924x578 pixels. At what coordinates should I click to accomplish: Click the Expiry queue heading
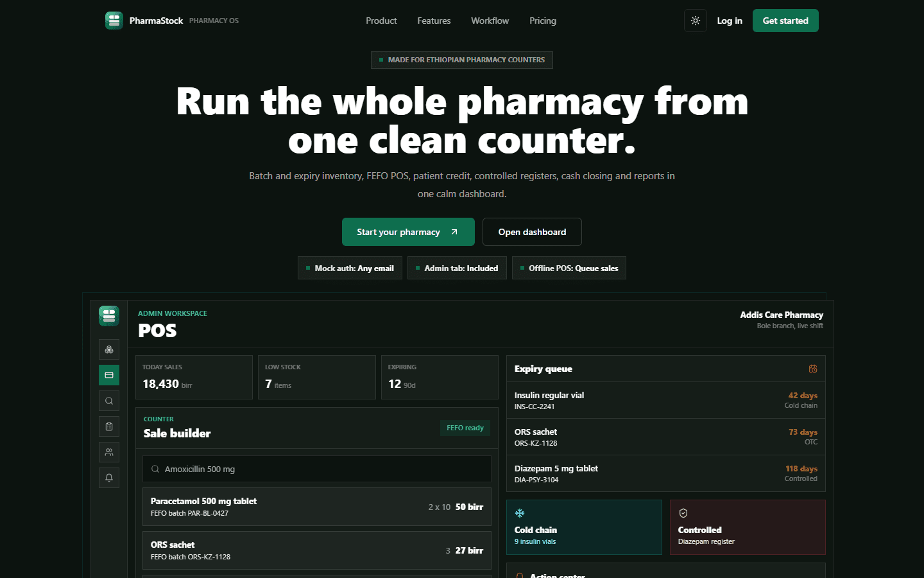pyautogui.click(x=543, y=369)
